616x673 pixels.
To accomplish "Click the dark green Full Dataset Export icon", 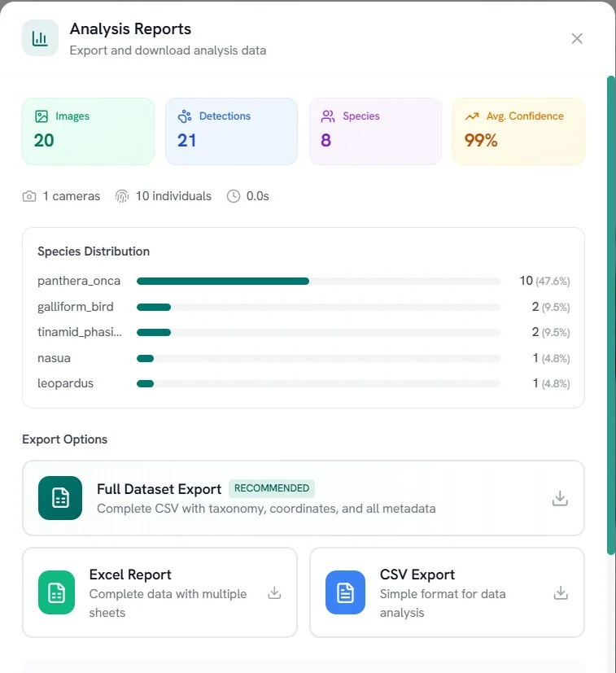I will click(60, 498).
